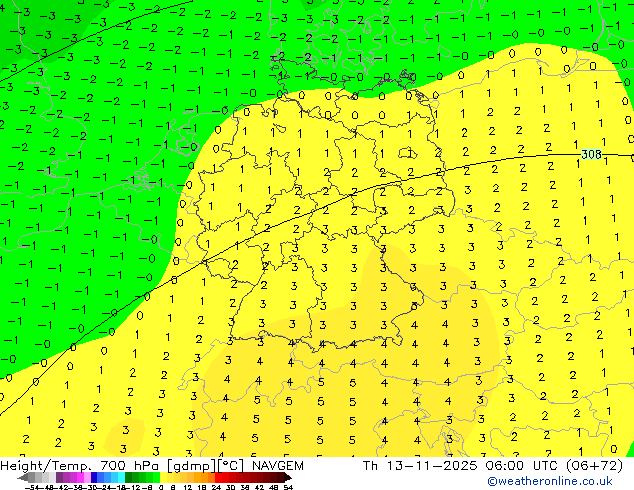Click the NAVGEM model name in the title
This screenshot has height=490, width=634.
tap(278, 466)
